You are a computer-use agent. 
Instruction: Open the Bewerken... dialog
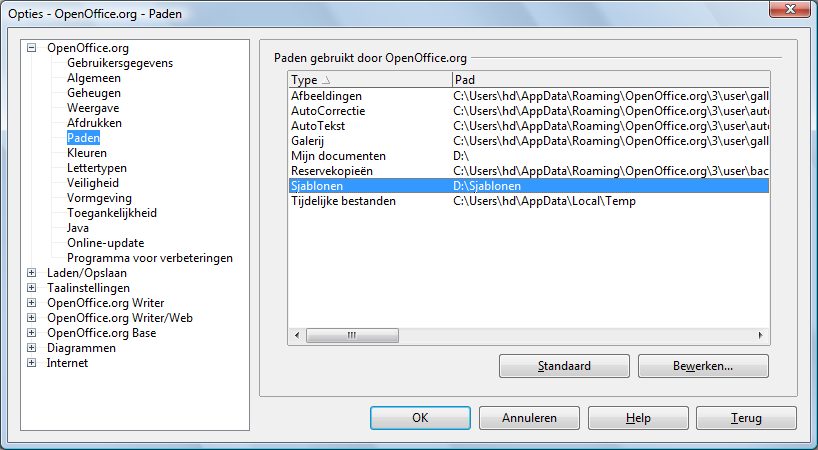[x=703, y=366]
